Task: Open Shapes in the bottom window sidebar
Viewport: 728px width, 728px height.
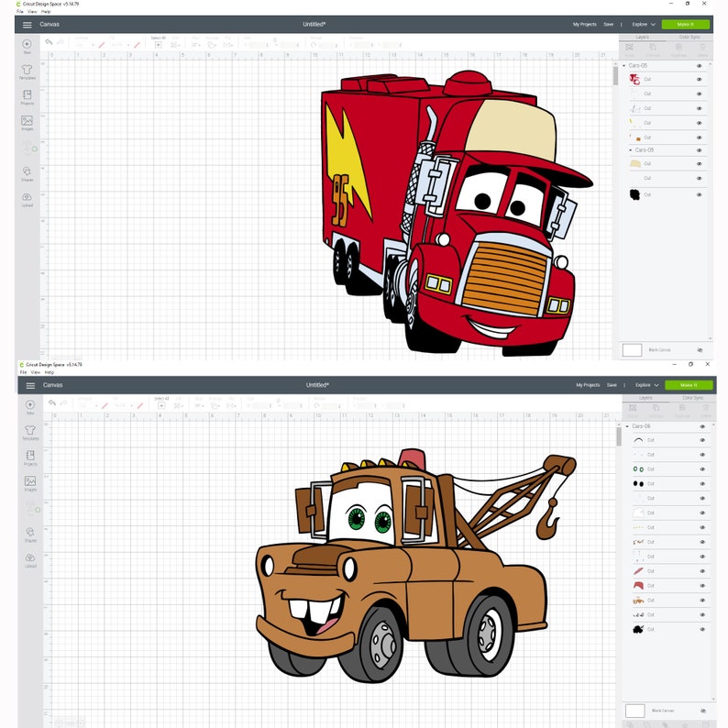Action: point(30,535)
